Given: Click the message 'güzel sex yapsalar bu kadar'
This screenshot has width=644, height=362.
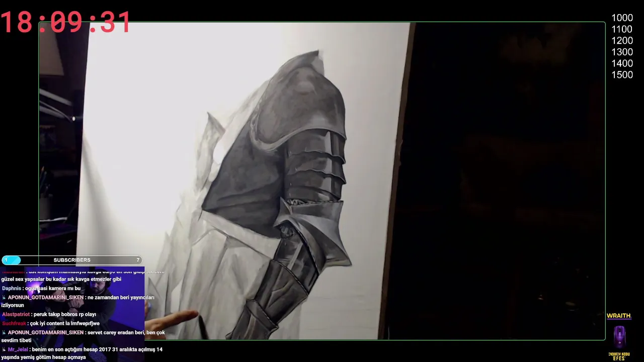Looking at the screenshot, I should coord(61,279).
